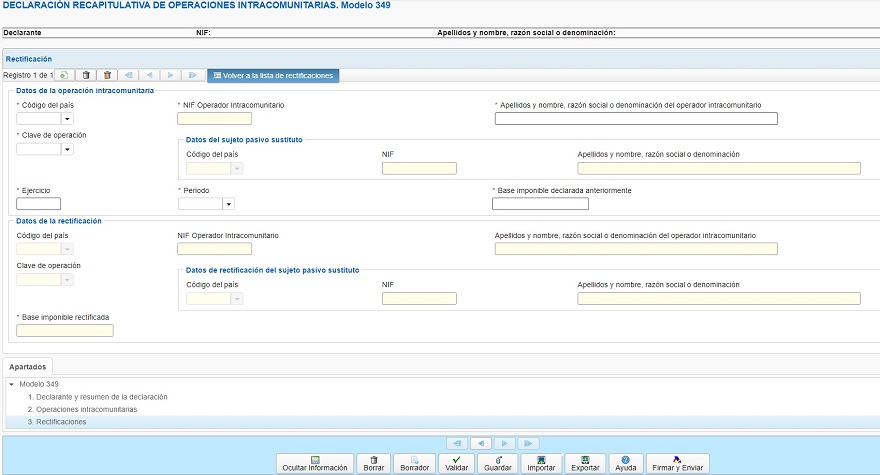Open Clave de operación dropdown under operación intracomunitaria
Screen dimensions: 880x475
[67, 149]
